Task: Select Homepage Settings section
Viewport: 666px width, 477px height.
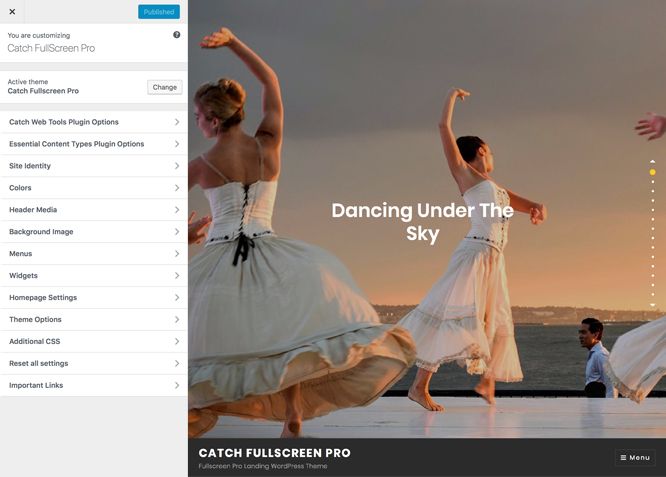Action: [x=93, y=298]
